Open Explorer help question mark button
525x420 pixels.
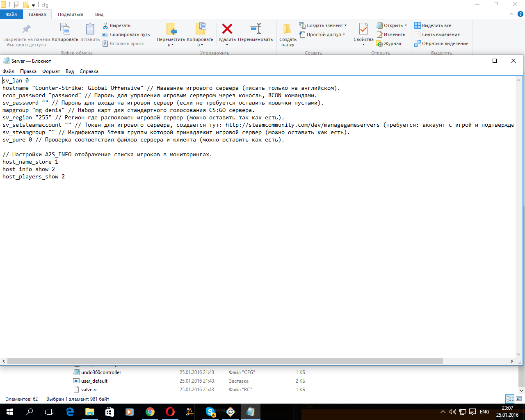[520, 14]
